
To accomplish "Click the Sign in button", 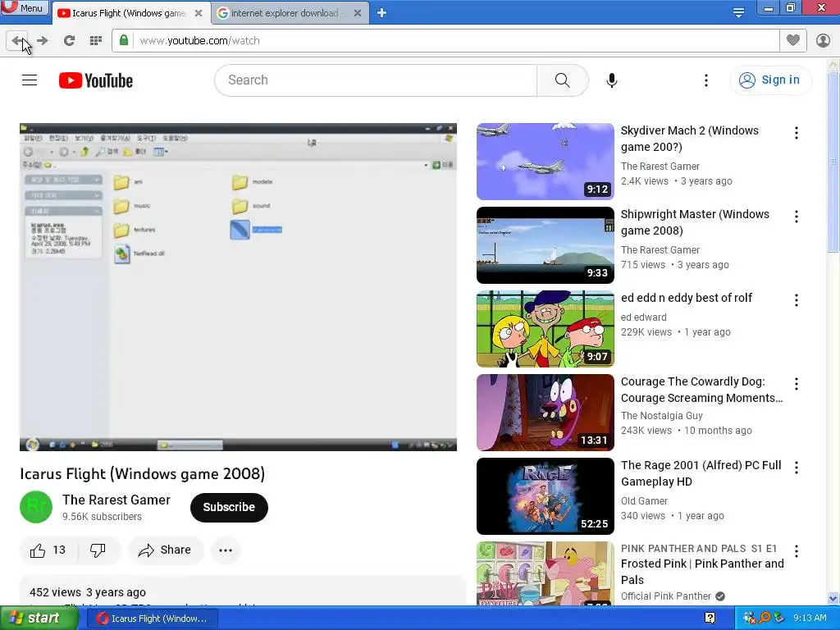I will [x=770, y=80].
